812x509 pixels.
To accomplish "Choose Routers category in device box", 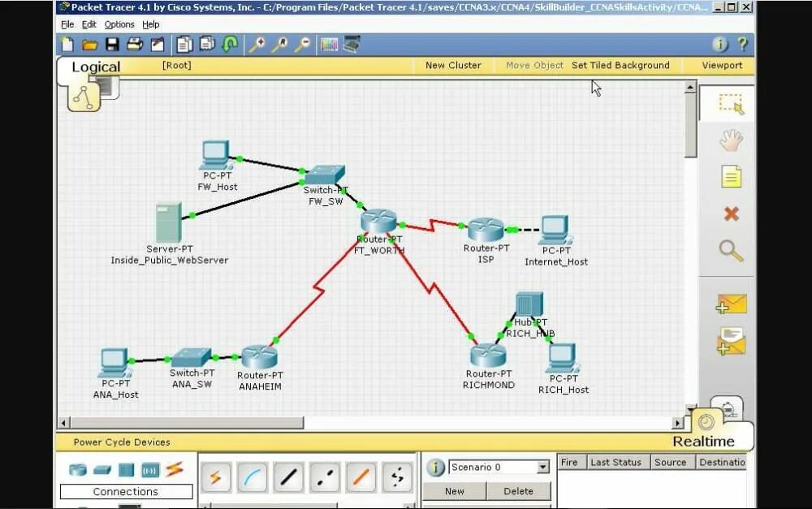I will point(78,470).
